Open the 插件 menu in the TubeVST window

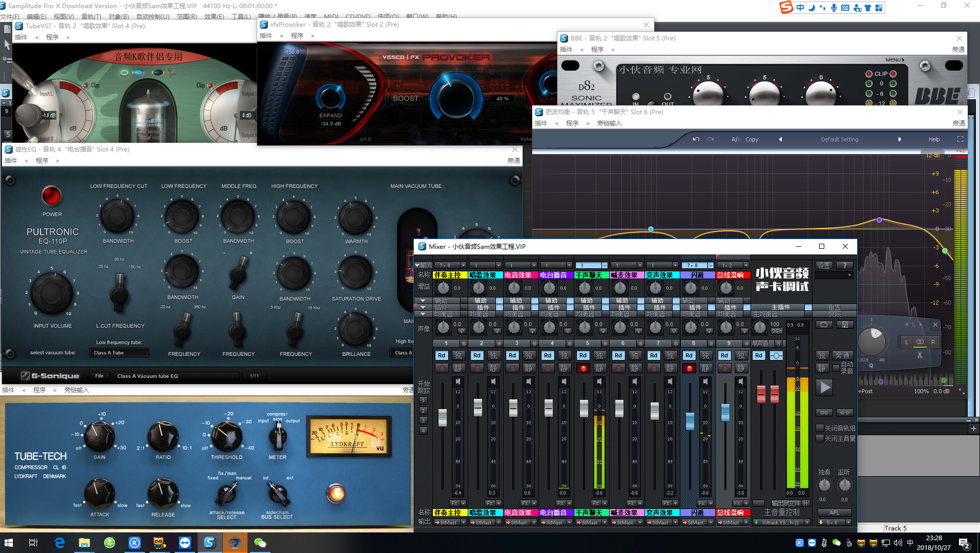coord(21,37)
